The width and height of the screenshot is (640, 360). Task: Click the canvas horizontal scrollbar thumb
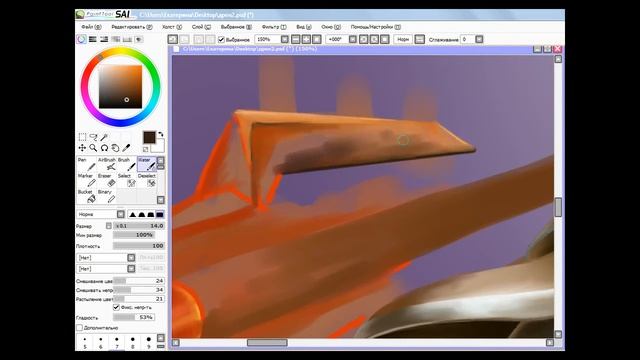[x=267, y=342]
